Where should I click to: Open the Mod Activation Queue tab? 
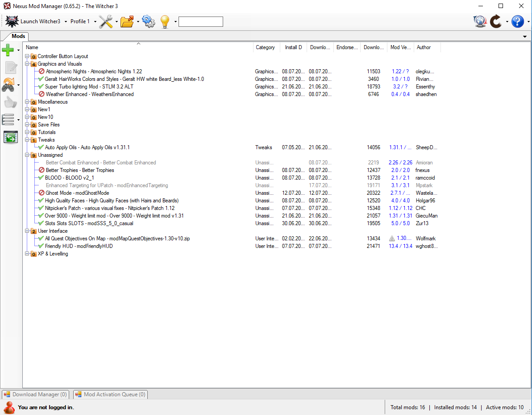click(x=111, y=394)
